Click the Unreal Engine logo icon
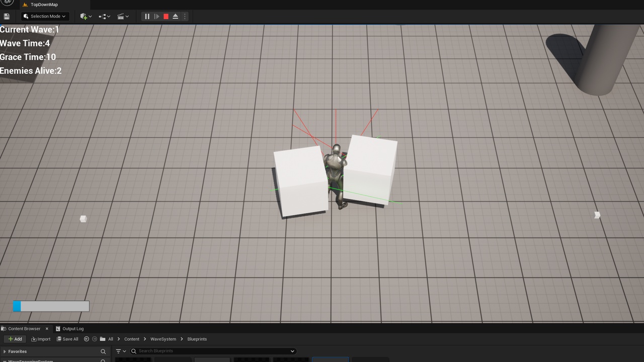Image resolution: width=644 pixels, height=362 pixels. click(x=7, y=2)
